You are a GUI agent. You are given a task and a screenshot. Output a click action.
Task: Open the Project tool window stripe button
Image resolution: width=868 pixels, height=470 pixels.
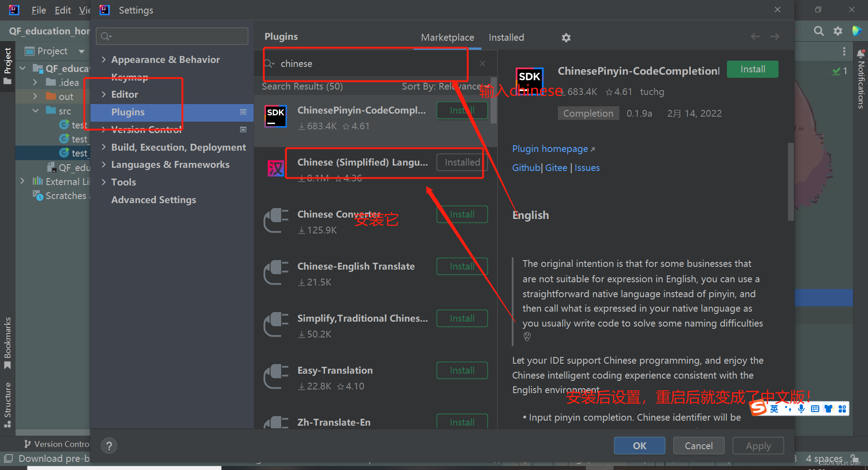7,66
